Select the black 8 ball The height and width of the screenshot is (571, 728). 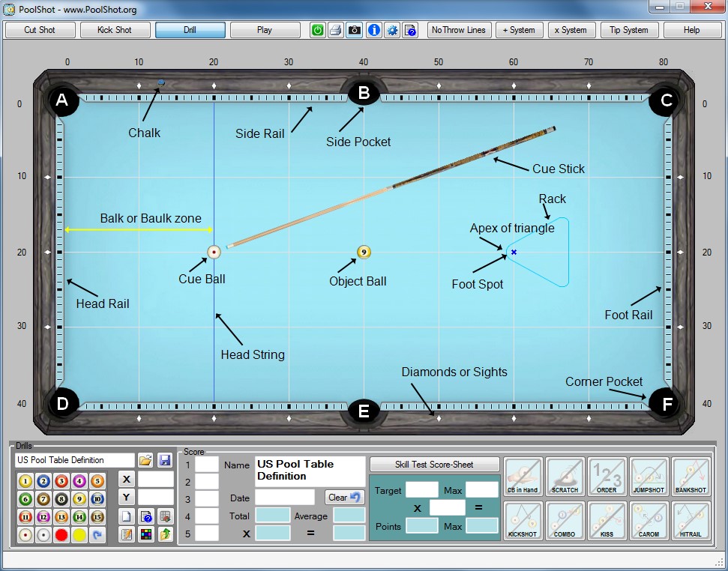tap(61, 499)
